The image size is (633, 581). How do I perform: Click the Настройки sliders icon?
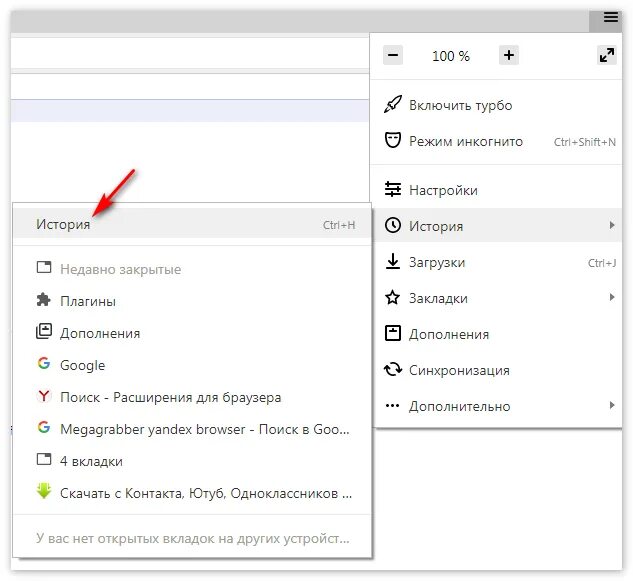point(392,189)
